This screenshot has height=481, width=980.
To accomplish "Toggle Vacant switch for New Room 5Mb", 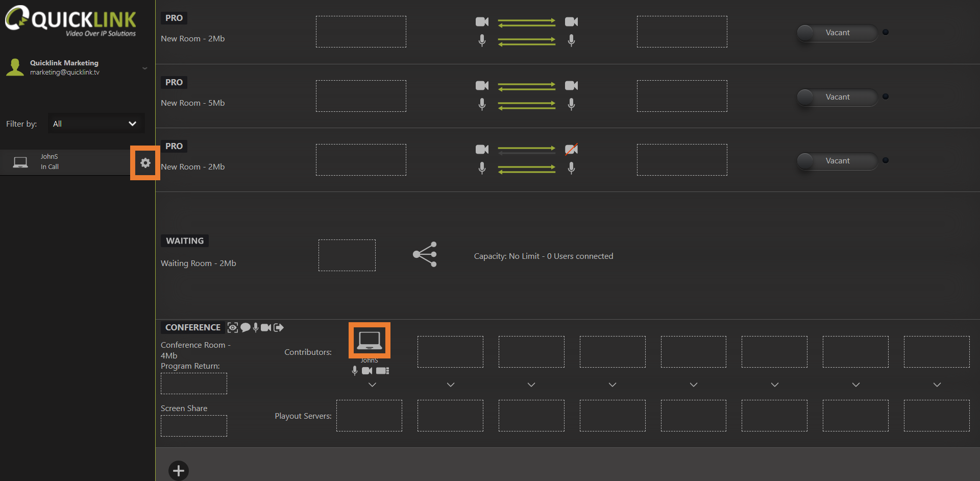I will tap(837, 97).
